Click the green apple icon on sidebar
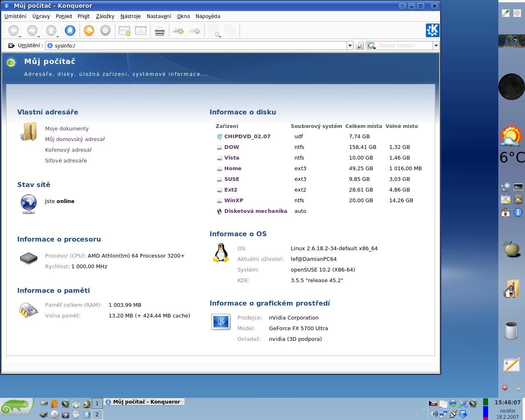 pyautogui.click(x=511, y=249)
